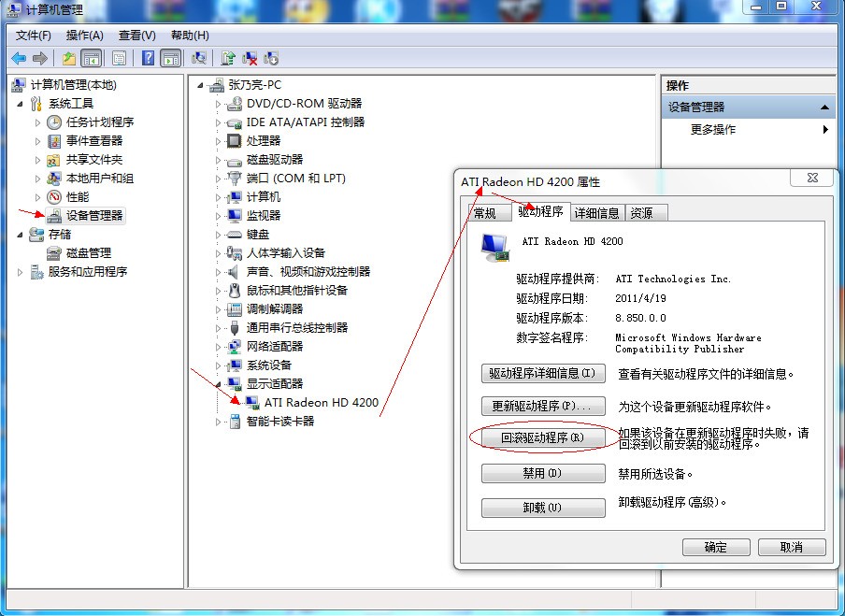Click Scan for hardware changes toolbar icon

click(199, 58)
